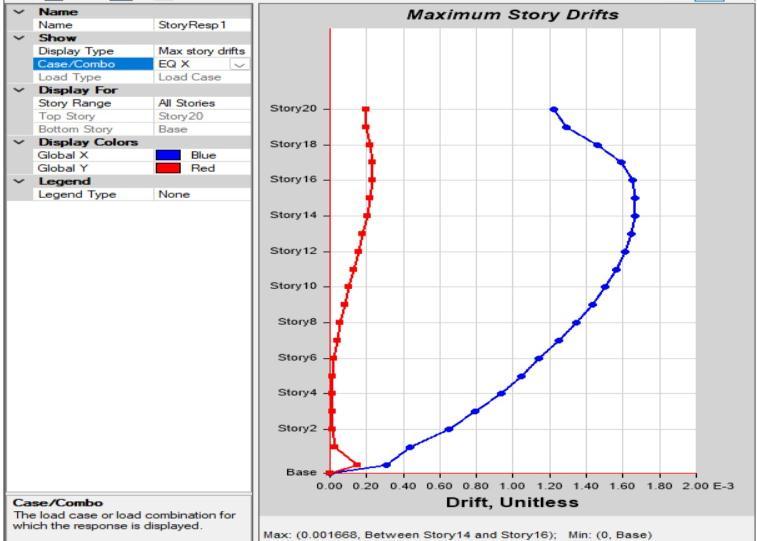Collapse the Display For section chevron
Image resolution: width=757 pixels, height=541 pixels.
[19, 90]
